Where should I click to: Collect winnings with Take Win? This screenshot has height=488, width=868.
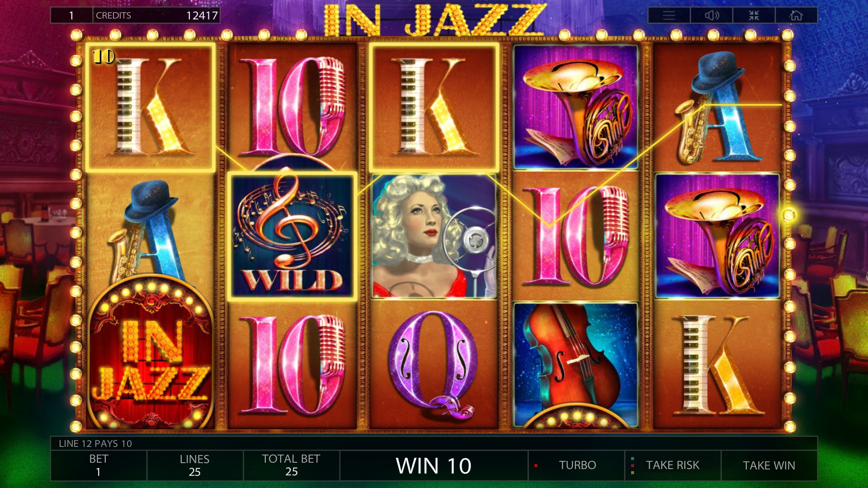click(769, 465)
